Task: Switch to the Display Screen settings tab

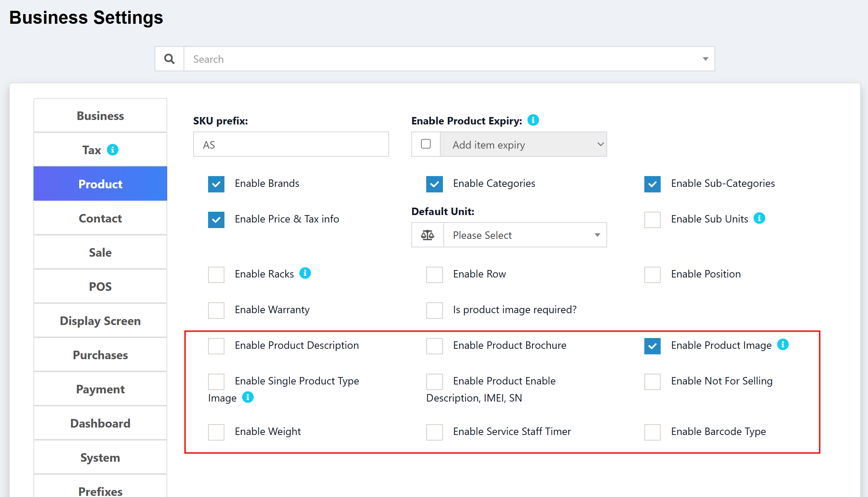Action: [x=100, y=321]
